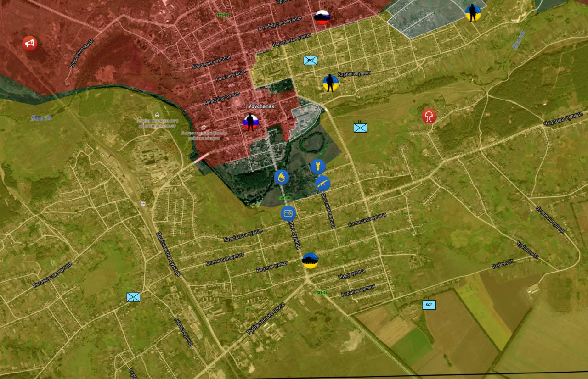This screenshot has height=379, width=588.
Task: Click Вовча river label at upper right
Action: pos(518,40)
